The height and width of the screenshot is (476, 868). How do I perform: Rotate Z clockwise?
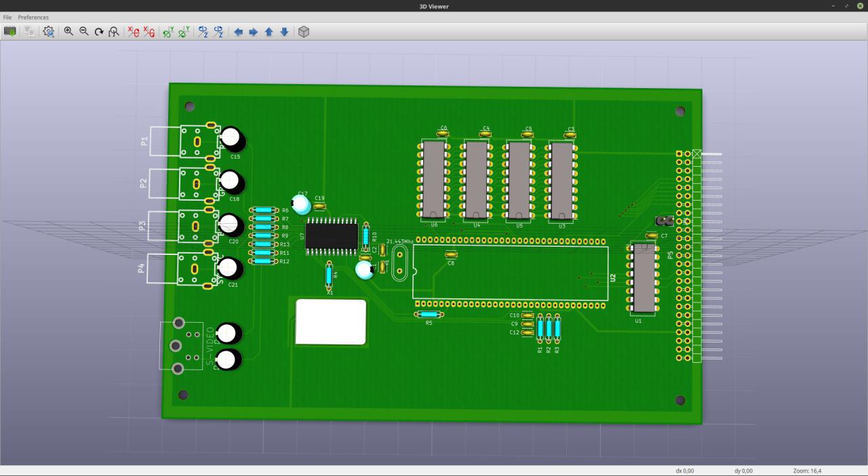(x=203, y=31)
